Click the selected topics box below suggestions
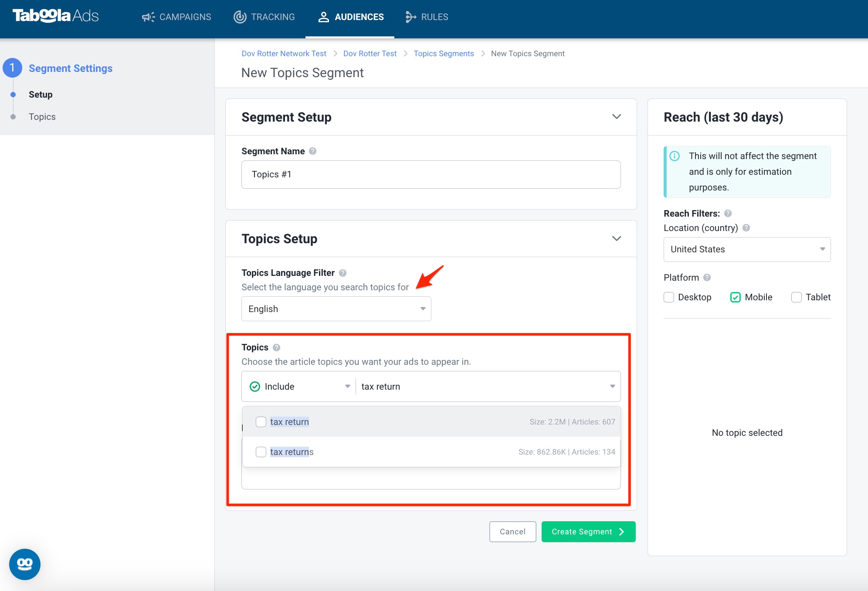Viewport: 868px width, 591px height. click(x=431, y=479)
